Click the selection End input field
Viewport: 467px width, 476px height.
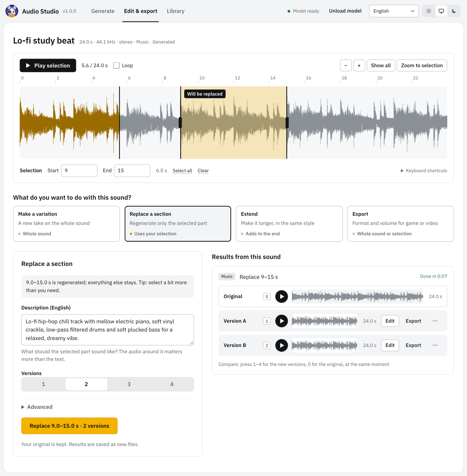(x=132, y=171)
